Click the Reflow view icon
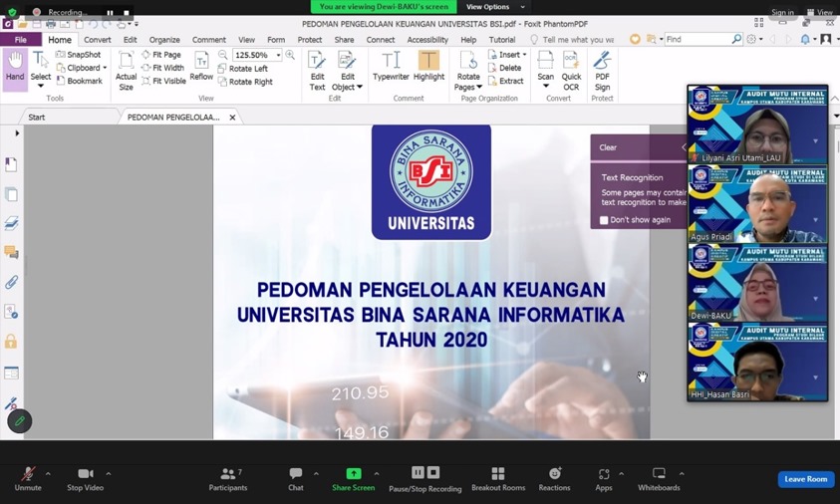840x504 pixels. click(x=201, y=67)
